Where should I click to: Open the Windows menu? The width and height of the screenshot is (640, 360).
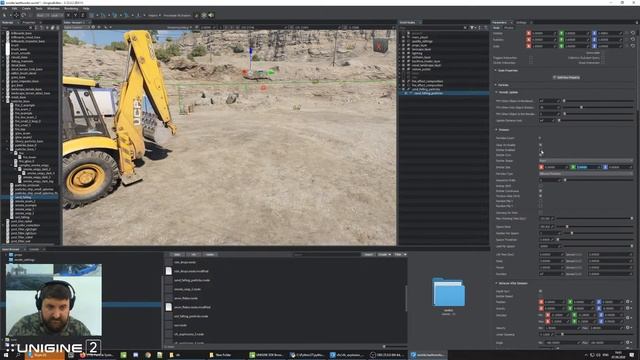pos(53,9)
